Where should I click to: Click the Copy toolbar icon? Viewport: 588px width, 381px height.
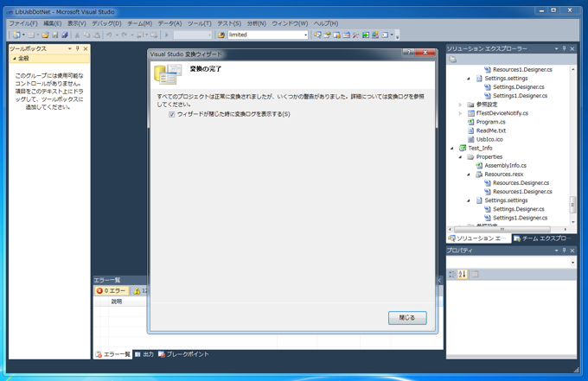pyautogui.click(x=86, y=35)
